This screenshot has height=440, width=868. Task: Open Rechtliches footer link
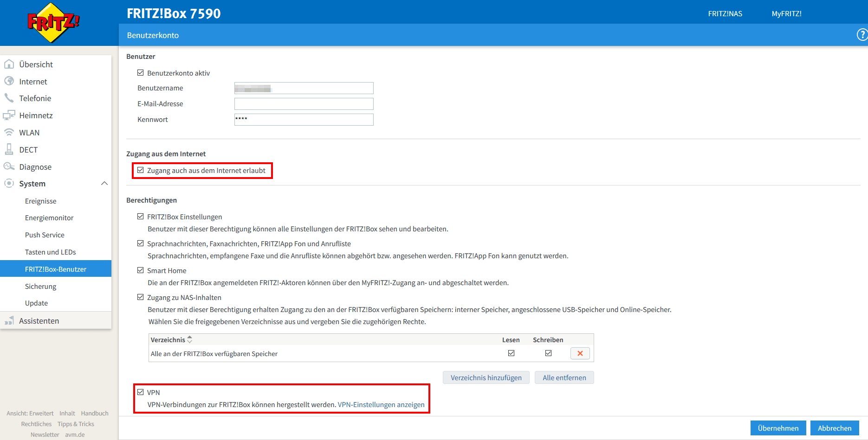[x=36, y=424]
